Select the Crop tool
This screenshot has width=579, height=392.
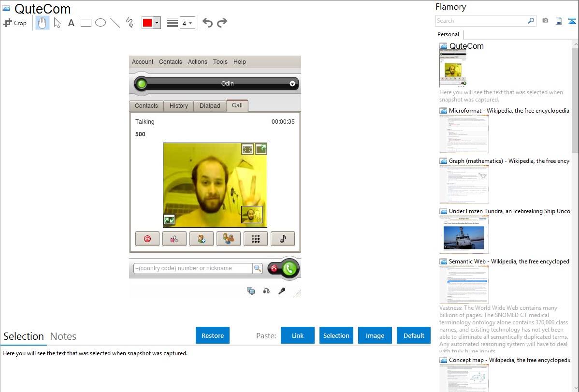tap(15, 23)
